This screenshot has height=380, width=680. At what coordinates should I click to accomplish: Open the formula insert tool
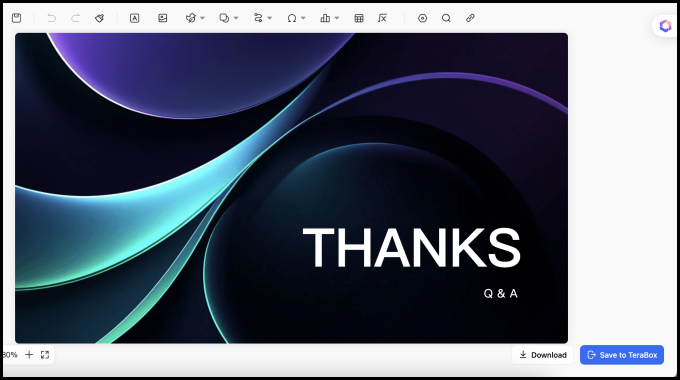pos(382,18)
